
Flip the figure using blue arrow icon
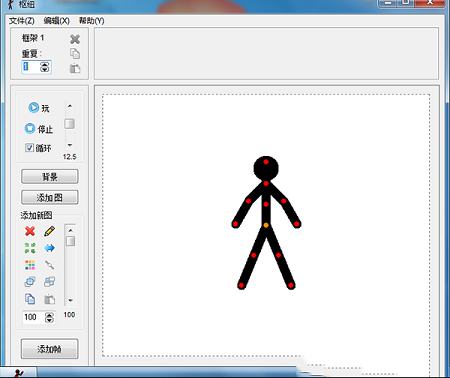pos(49,248)
